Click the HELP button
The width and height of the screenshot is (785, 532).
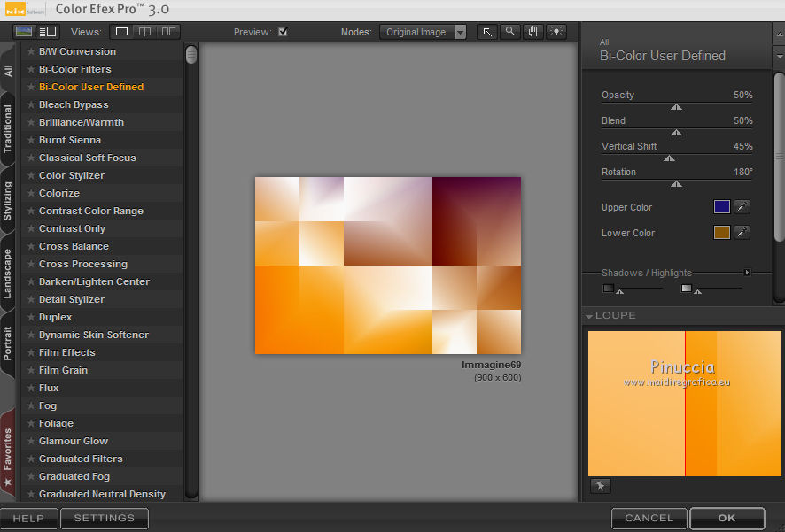point(28,519)
